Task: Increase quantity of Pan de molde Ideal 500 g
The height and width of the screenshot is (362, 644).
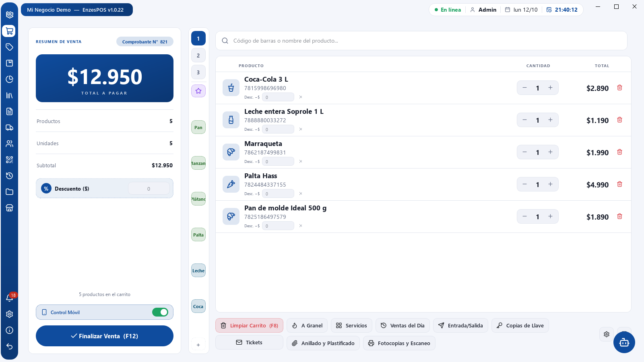Action: click(x=550, y=216)
